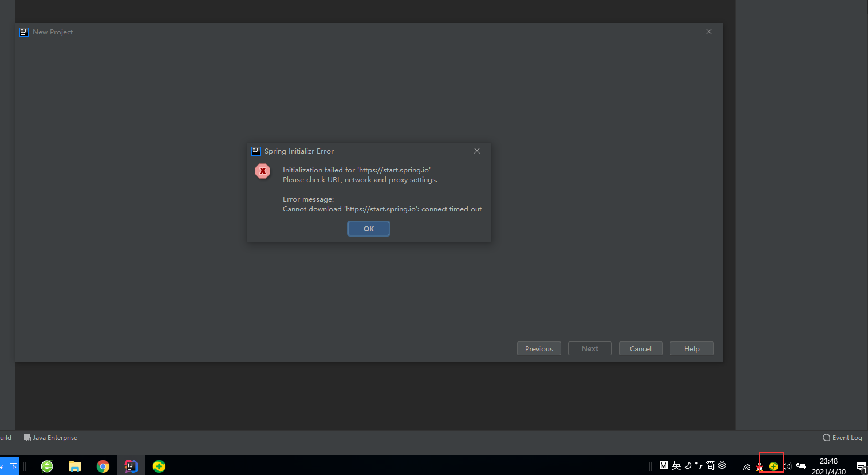Toggle the 简 simplified Chinese indicator
This screenshot has height=475, width=868.
[x=710, y=465]
